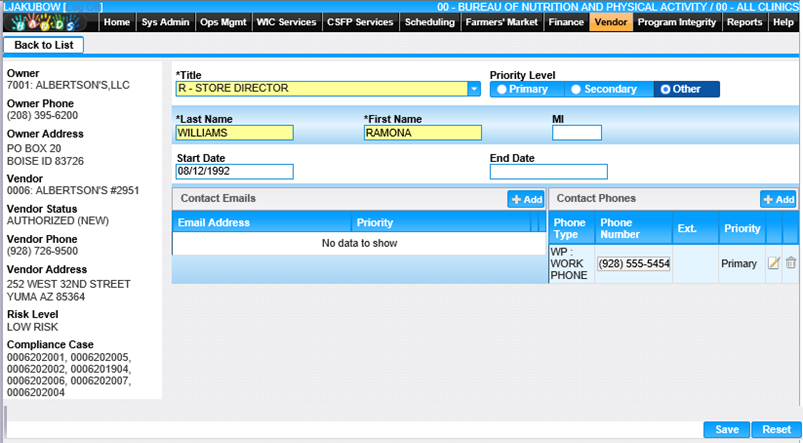This screenshot has height=443, width=803.
Task: Open the Scheduling menu
Action: [430, 22]
